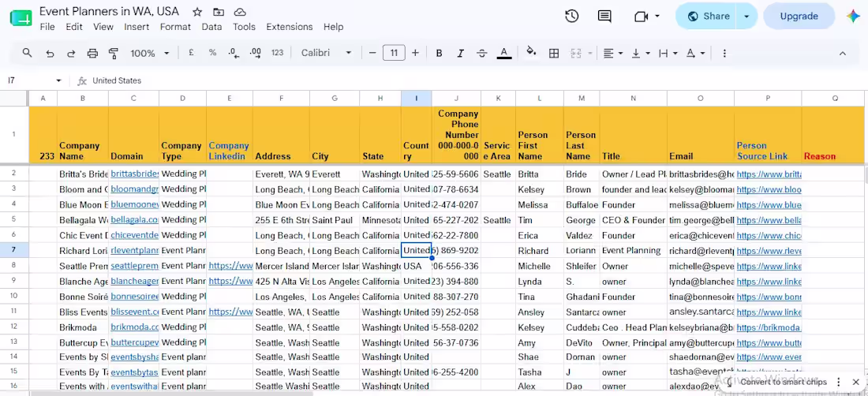868x396 pixels.
Task: Increase decimal places
Action: [x=255, y=53]
